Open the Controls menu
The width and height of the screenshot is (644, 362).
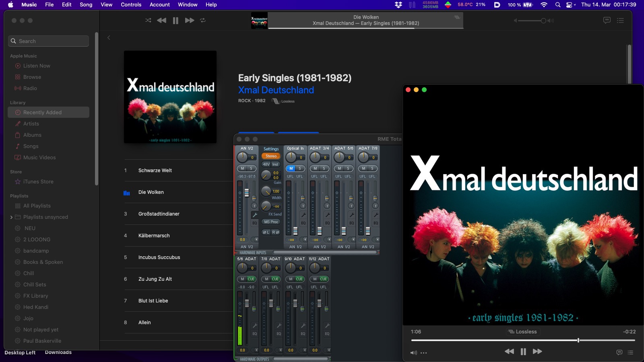pyautogui.click(x=131, y=5)
